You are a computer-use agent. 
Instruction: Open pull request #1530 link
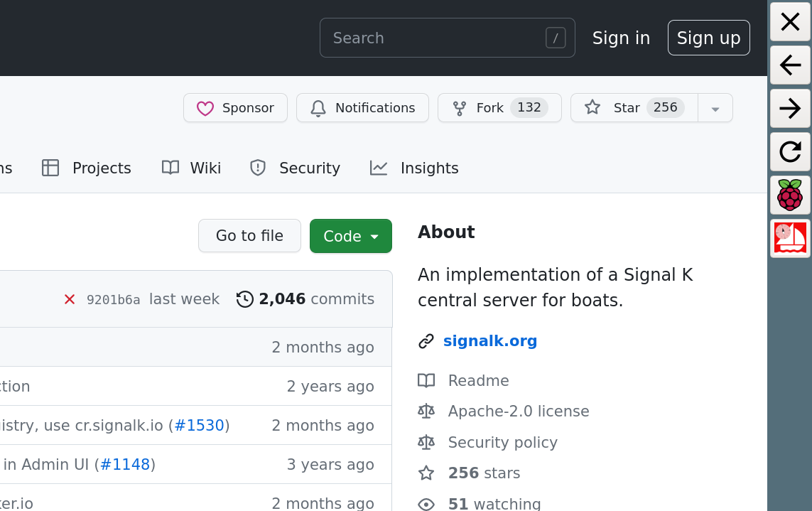pyautogui.click(x=200, y=425)
